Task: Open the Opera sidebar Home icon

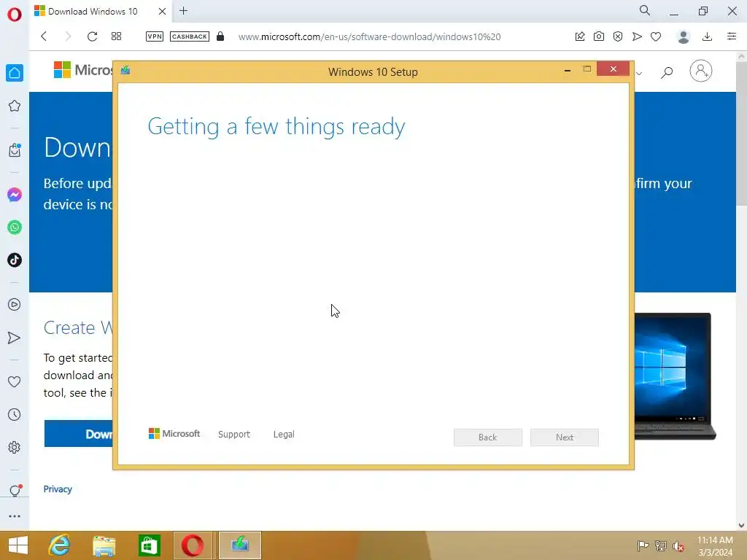Action: click(15, 73)
